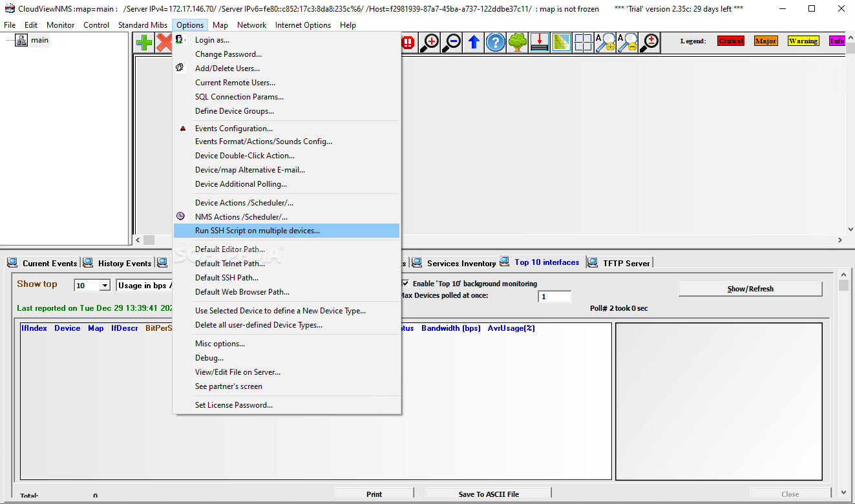Click the Add/Delete Users icon in menu
The height and width of the screenshot is (504, 855).
coord(180,68)
